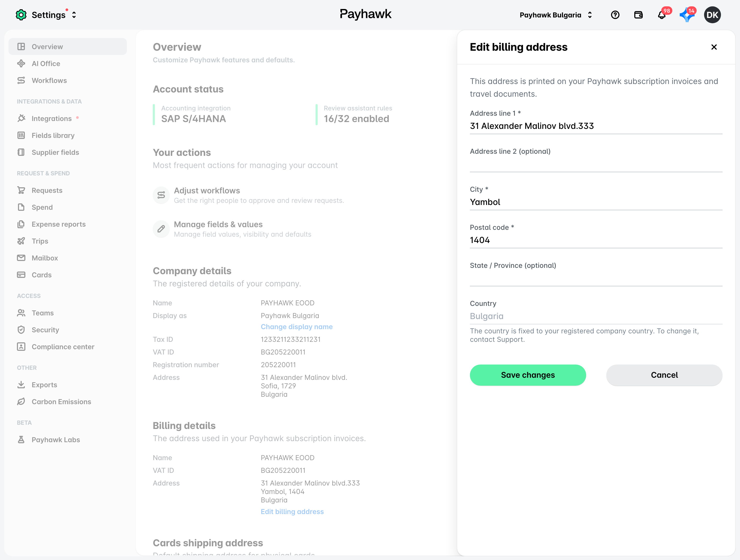Click the AI Office sidebar icon
Image resolution: width=740 pixels, height=560 pixels.
tap(21, 63)
